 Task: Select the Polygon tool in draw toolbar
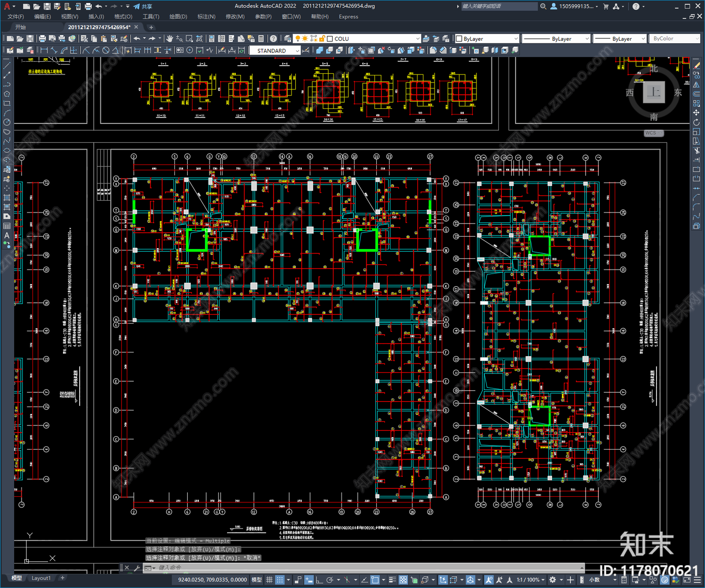point(7,94)
